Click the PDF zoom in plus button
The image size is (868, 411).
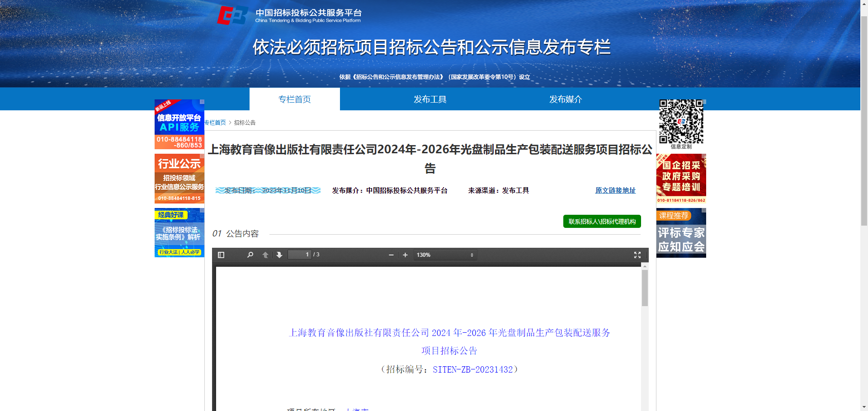pos(405,255)
